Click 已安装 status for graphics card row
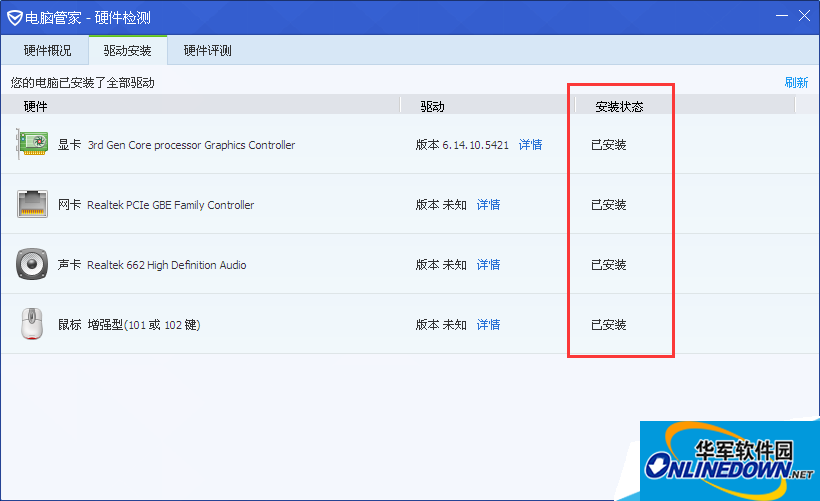 609,145
